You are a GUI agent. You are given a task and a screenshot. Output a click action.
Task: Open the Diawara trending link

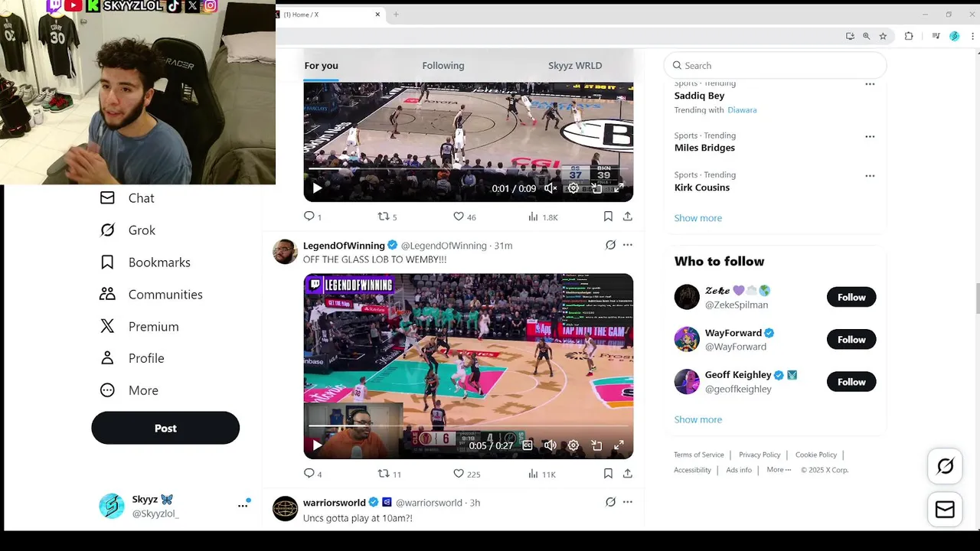(x=742, y=110)
